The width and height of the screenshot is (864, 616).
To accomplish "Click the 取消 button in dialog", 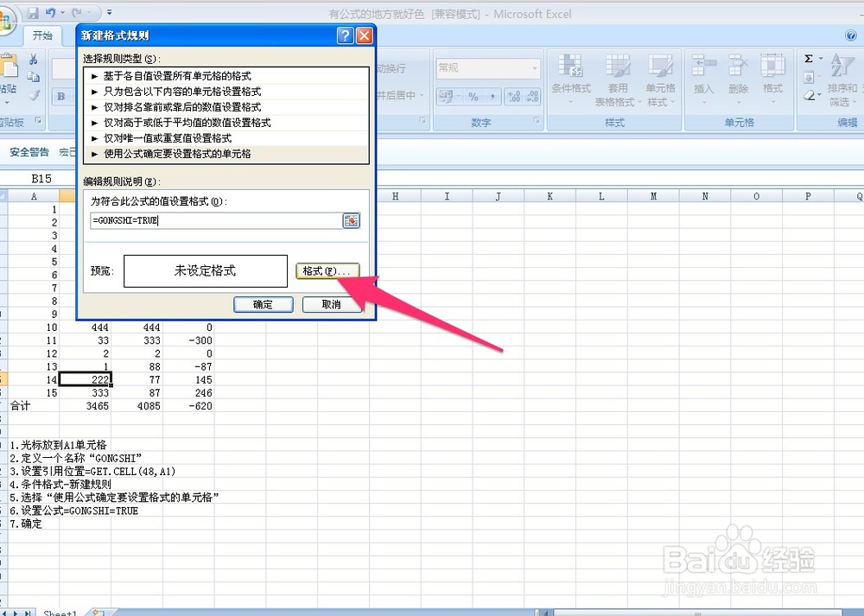I will [x=331, y=304].
